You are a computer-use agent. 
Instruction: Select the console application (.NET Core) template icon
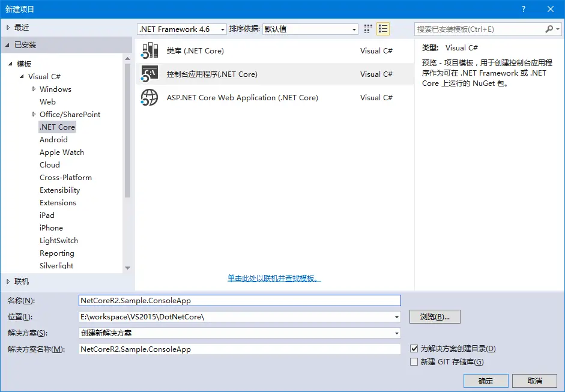[149, 74]
